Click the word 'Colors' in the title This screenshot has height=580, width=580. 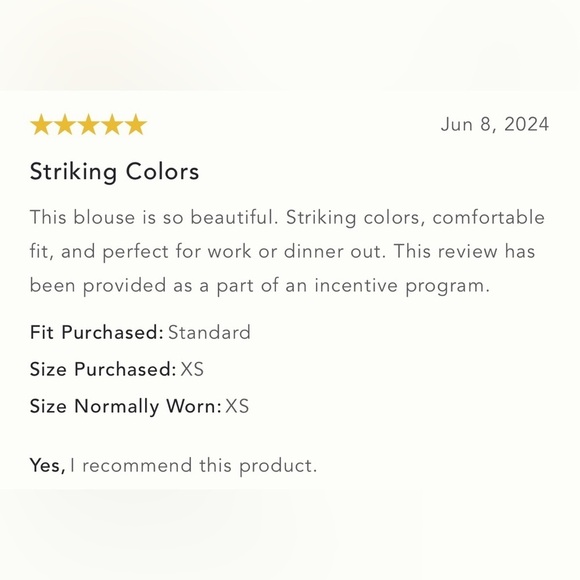pos(162,172)
